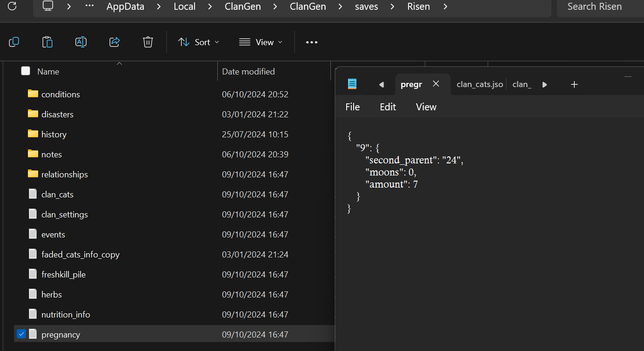Screen dimensions: 644x351
Task: Click the Paste clipboard icon
Action: (x=47, y=42)
